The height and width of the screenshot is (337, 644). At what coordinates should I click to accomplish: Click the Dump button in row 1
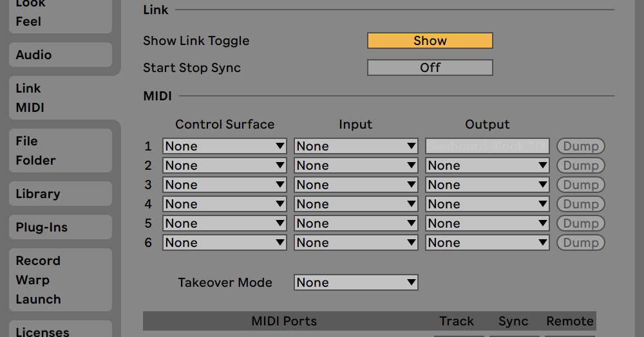(x=581, y=146)
